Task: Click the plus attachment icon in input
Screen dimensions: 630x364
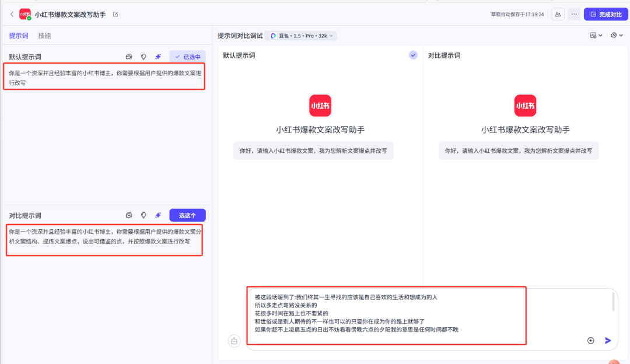Action: point(590,340)
